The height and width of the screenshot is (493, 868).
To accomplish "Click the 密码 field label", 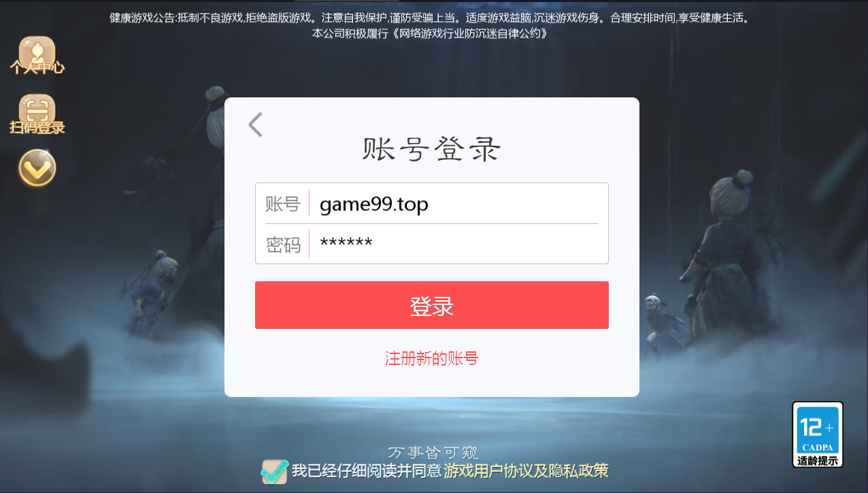I will point(282,244).
